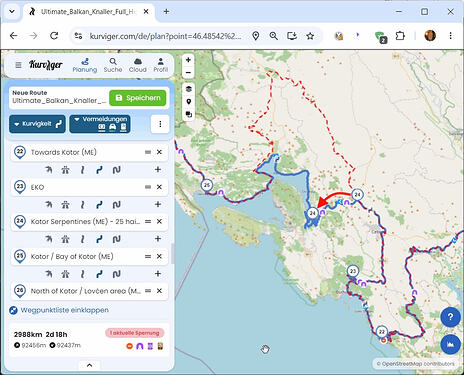Grab the drag handle of EKO waypoint
The image size is (464, 375).
[x=148, y=187]
